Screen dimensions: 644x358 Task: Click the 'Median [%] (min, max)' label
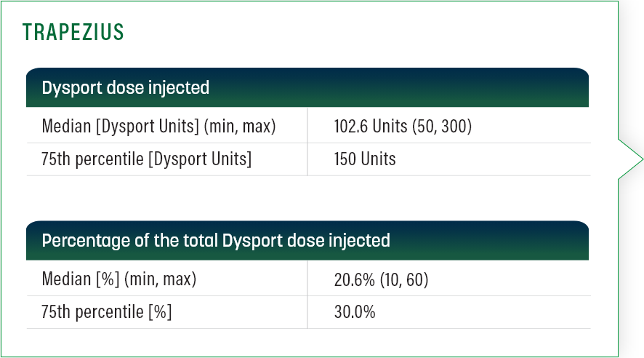tap(119, 279)
